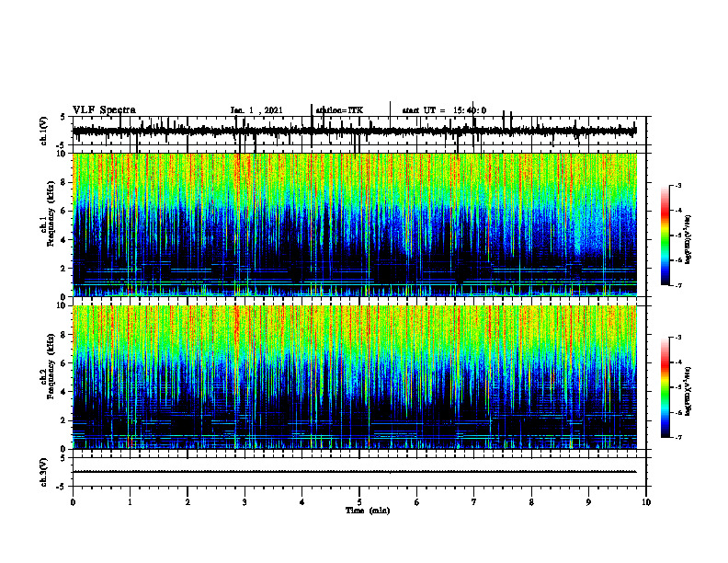Click the ch.2 spectrogram color scale bar
Image resolution: width=728 pixels, height=563 pixels.
click(665, 387)
